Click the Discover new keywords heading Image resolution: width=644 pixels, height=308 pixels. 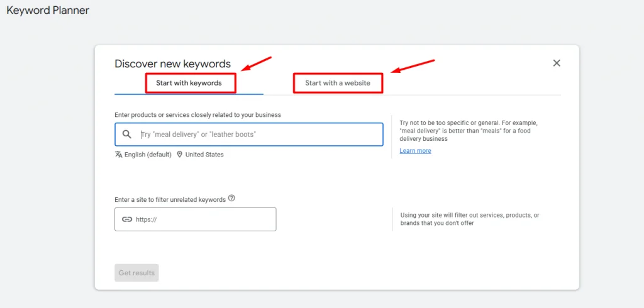coord(172,63)
